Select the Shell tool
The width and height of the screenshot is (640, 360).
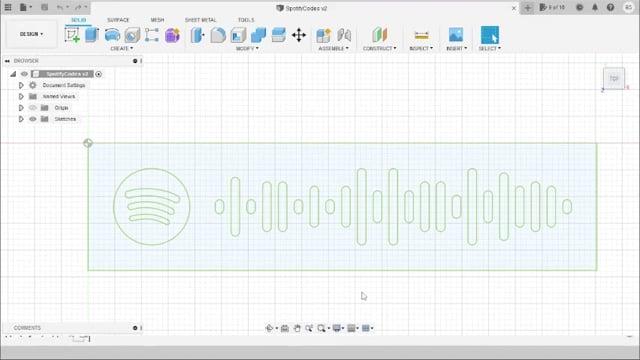tap(238, 35)
